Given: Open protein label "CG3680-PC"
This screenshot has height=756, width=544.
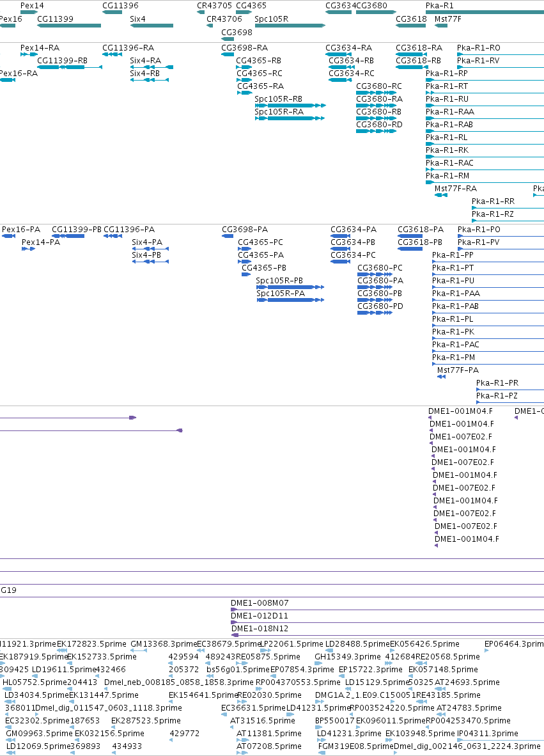Looking at the screenshot, I should [x=380, y=268].
